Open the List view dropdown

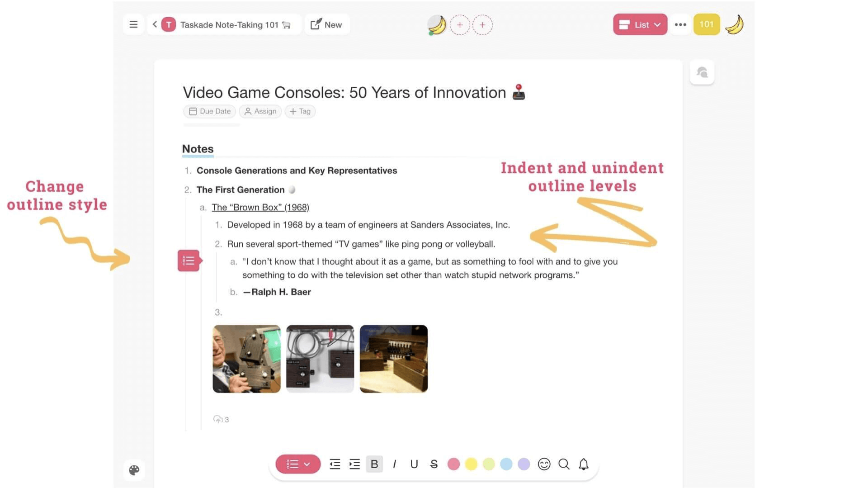pos(640,24)
